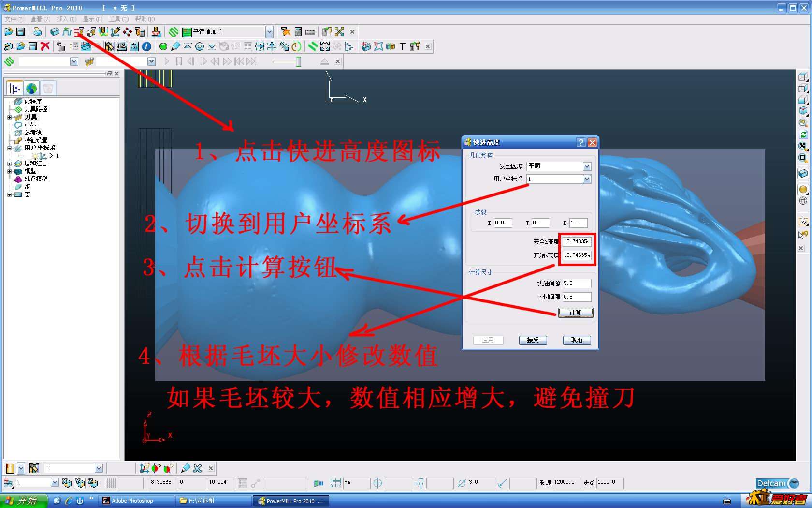Open the PowerMILL explorer tree tab icon
The height and width of the screenshot is (508, 812).
(15, 89)
